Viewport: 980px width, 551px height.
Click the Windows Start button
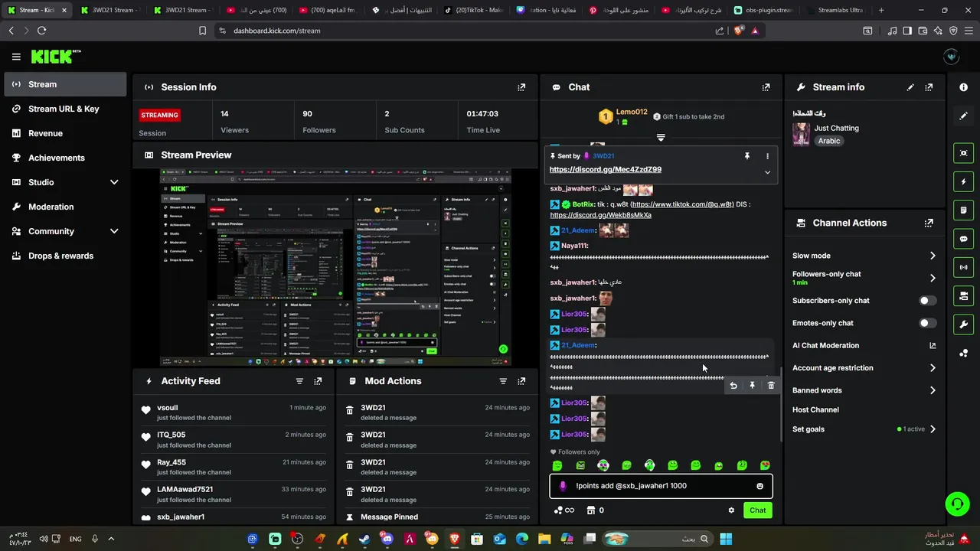[726, 540]
